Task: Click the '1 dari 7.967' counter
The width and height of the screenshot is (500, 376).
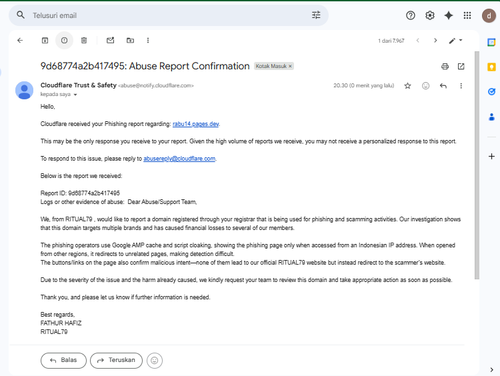Action: 391,41
